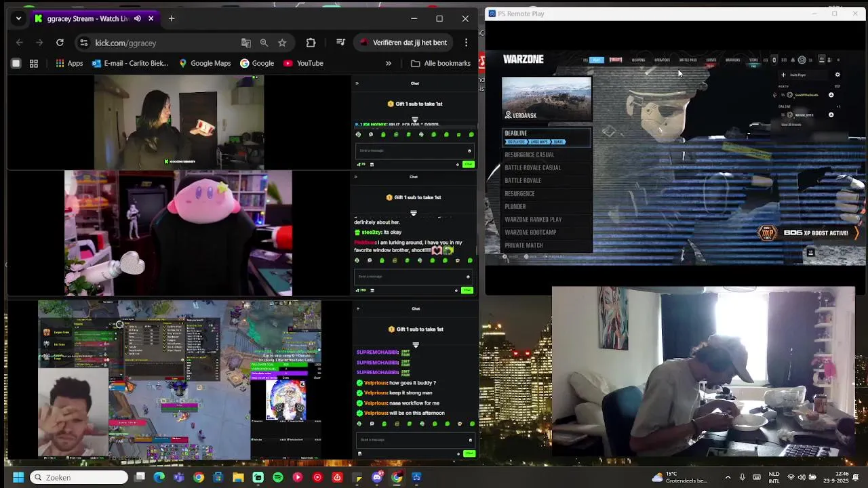
Task: Open the Warzone notifications bell icon
Action: [x=791, y=60]
